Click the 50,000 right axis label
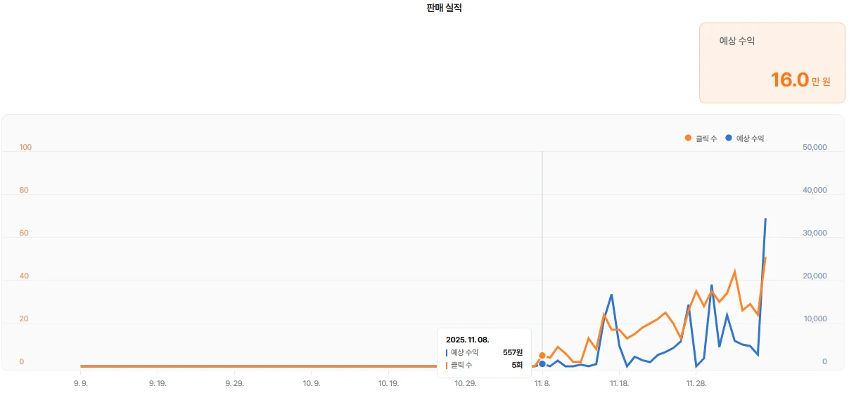 click(815, 148)
